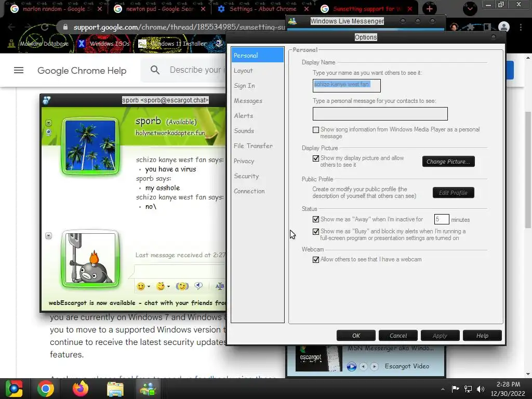Screen dimensions: 532x399
Task: Toggle show me as Away when inactive
Action: coord(316,219)
